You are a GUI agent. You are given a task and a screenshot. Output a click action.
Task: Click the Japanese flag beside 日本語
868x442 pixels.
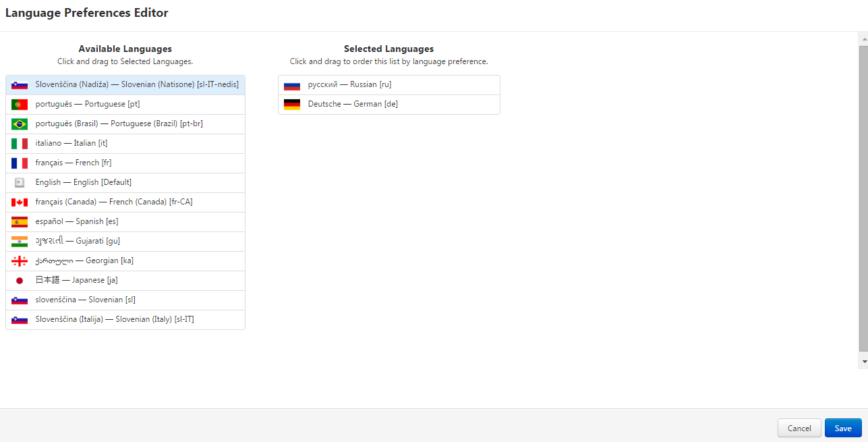click(19, 280)
